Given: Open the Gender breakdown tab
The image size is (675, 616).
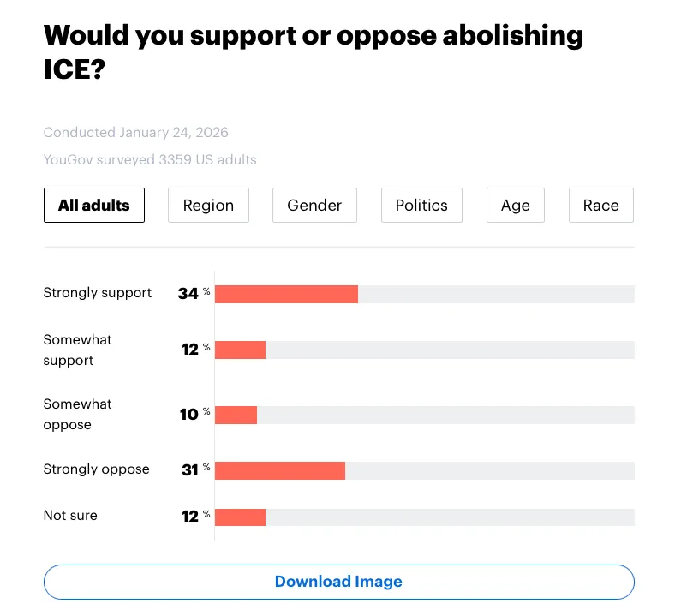Looking at the screenshot, I should [314, 206].
